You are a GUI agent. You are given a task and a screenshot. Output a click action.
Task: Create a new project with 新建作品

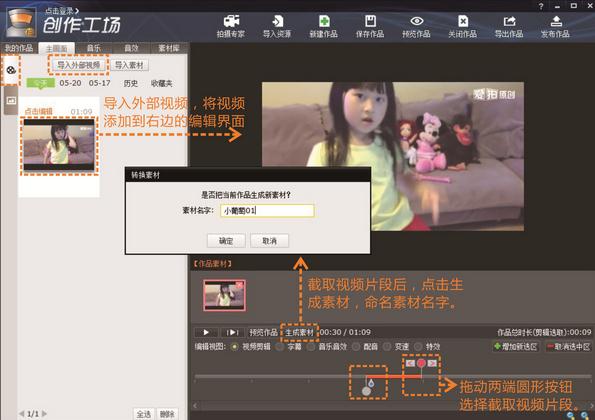[324, 26]
